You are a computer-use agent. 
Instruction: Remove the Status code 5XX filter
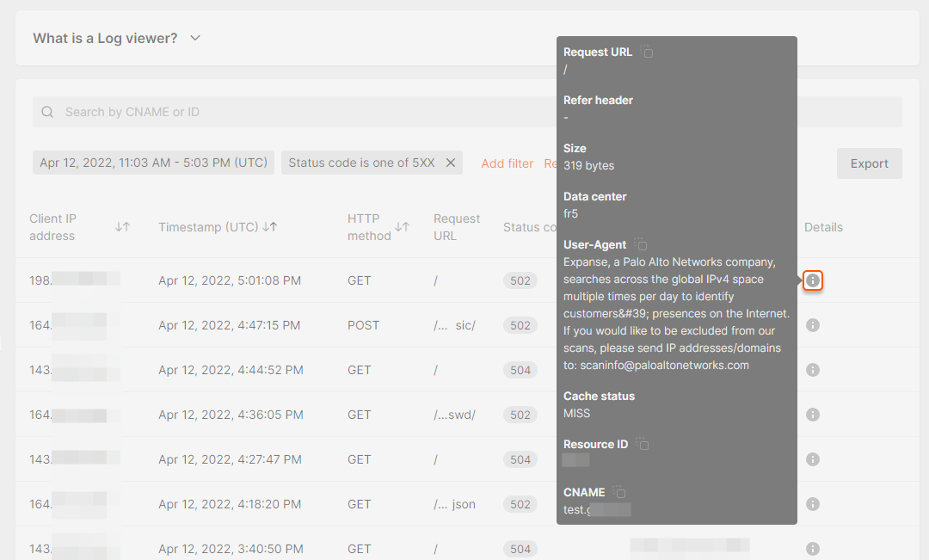[x=450, y=163]
